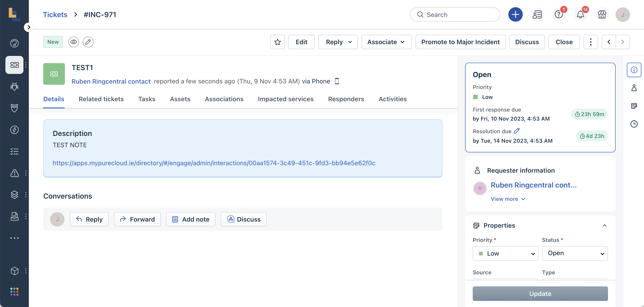Open the Status dropdown showing Open
The height and width of the screenshot is (307, 644).
tap(575, 253)
